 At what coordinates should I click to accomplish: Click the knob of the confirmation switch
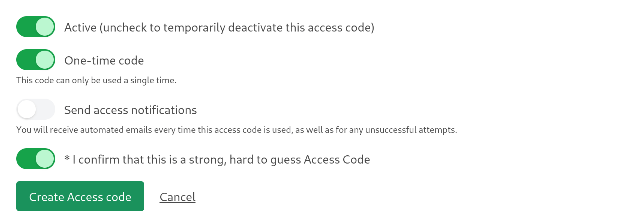point(45,159)
